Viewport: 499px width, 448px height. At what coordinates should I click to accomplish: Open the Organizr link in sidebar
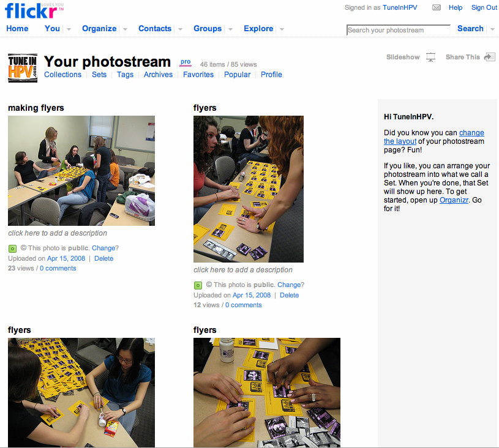pos(454,200)
